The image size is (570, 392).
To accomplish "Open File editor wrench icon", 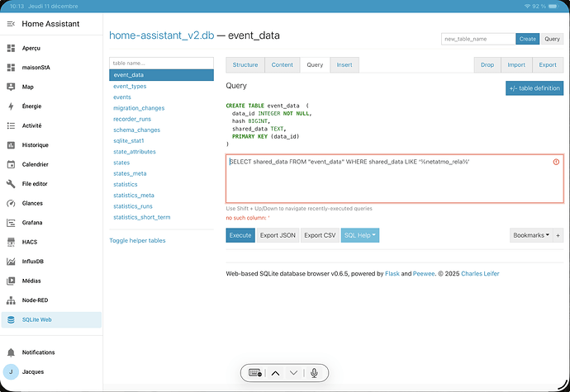I will [x=11, y=184].
